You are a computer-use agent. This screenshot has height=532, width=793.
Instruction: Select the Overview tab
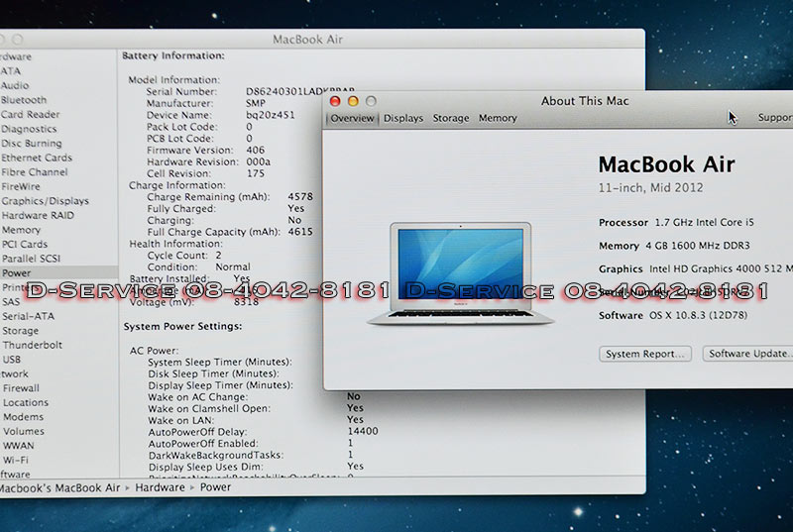(352, 118)
